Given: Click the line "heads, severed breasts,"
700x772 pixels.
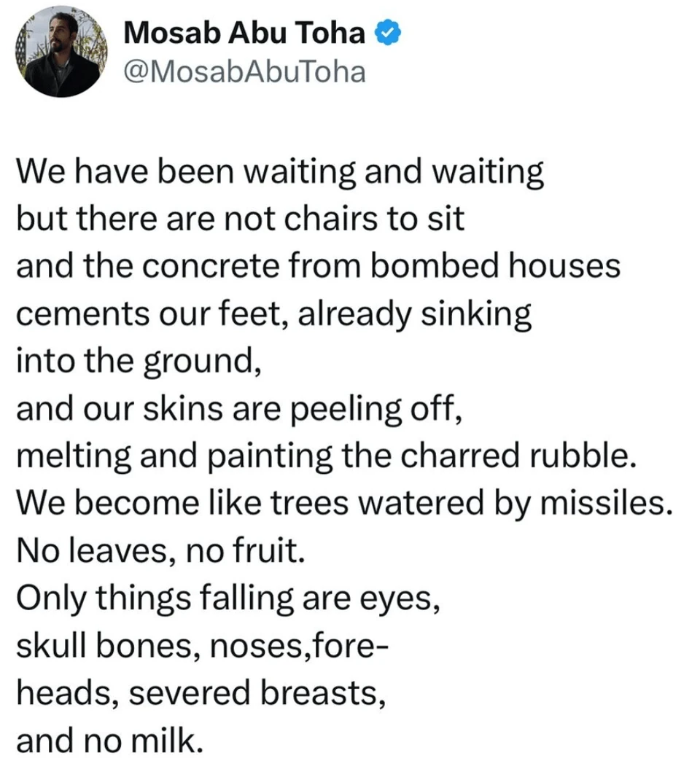Looking at the screenshot, I should point(201,693).
